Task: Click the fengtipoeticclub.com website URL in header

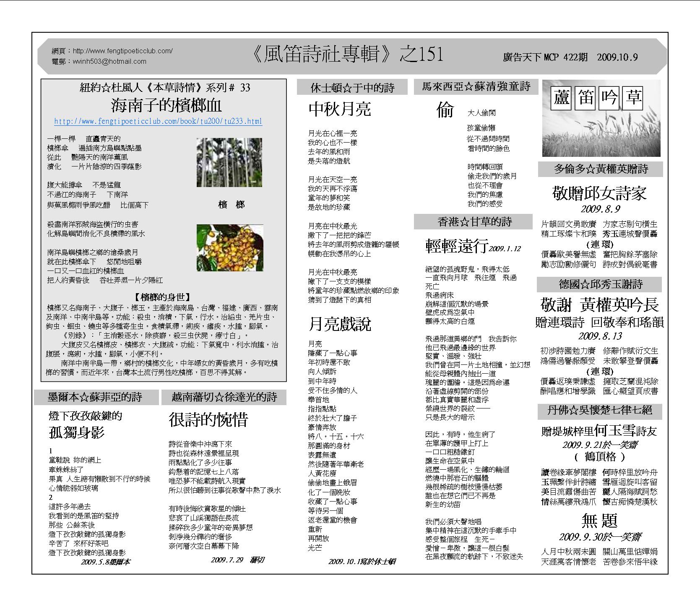Action: pyautogui.click(x=122, y=51)
